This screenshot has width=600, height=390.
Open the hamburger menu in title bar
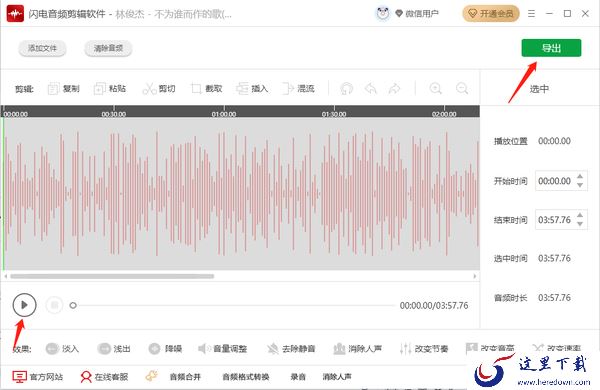click(531, 14)
